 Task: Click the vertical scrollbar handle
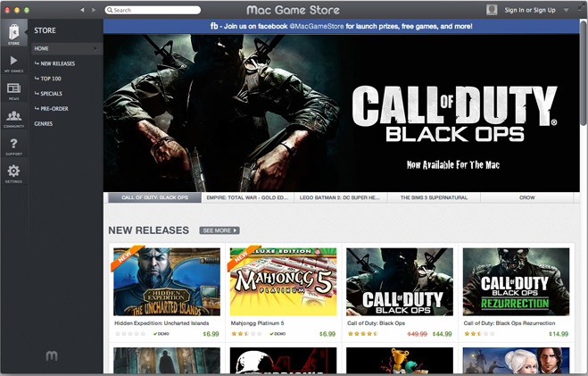pos(584,73)
